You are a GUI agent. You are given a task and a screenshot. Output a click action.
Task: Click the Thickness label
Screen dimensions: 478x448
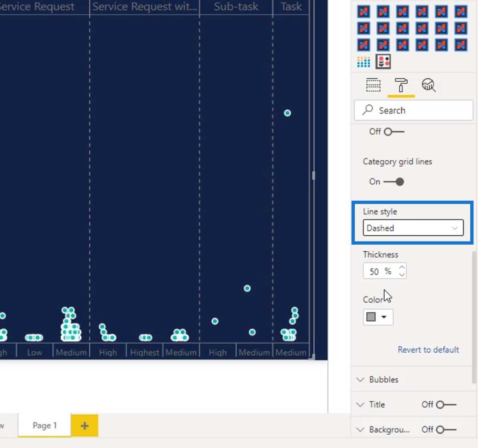[x=380, y=254]
